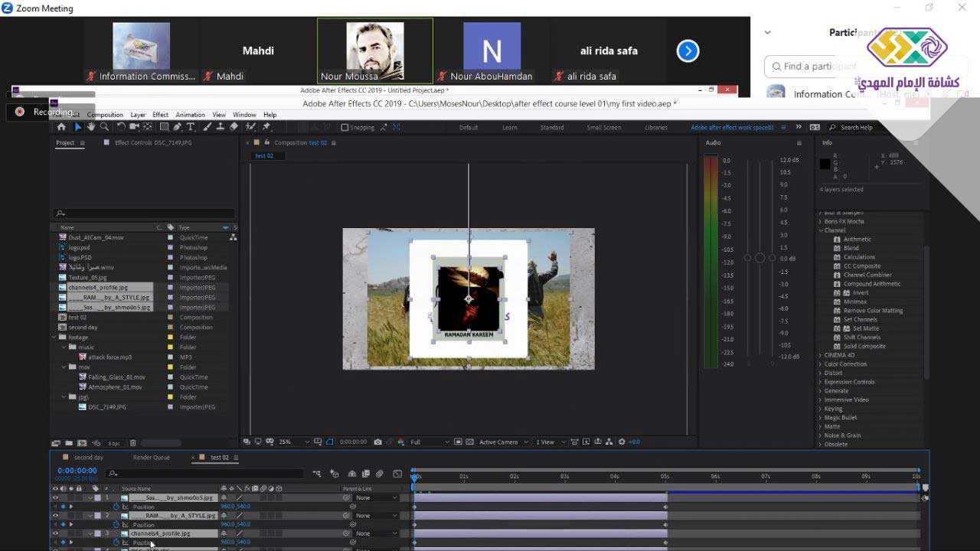Select the Rectangle shape tool
This screenshot has height=551, width=980.
point(163,127)
